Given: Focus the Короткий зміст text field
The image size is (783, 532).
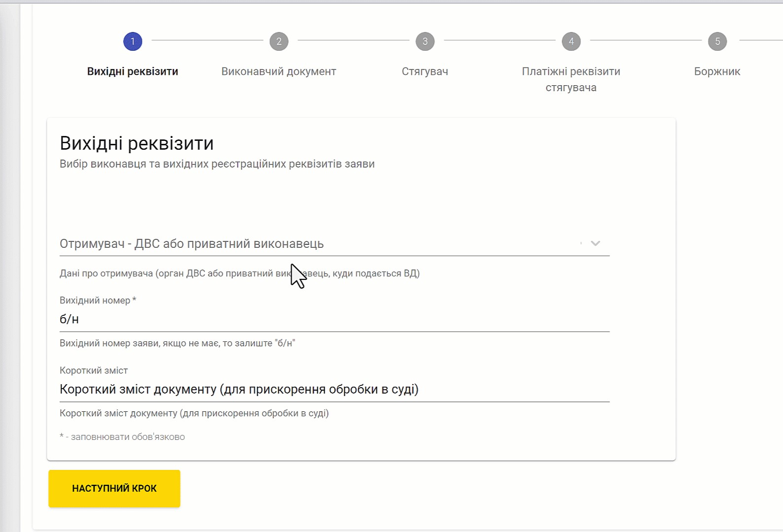Looking at the screenshot, I should pos(334,389).
